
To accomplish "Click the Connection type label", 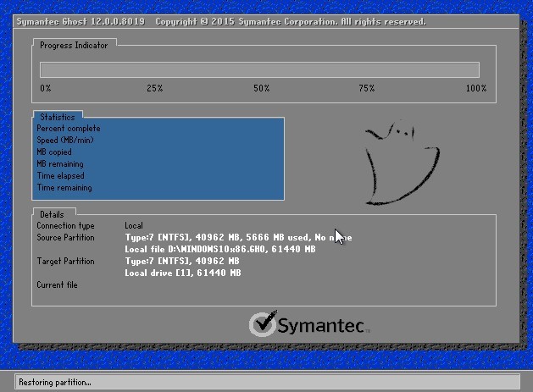I will coord(65,226).
